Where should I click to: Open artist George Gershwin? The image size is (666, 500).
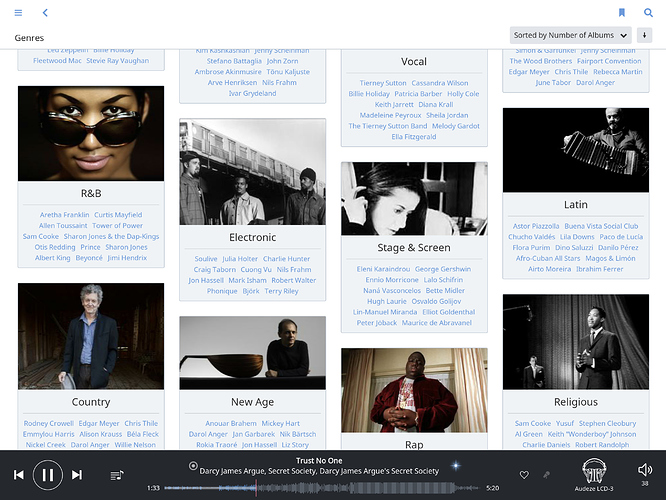click(443, 269)
